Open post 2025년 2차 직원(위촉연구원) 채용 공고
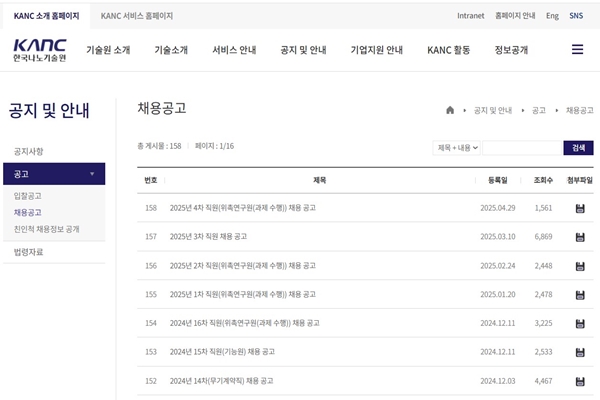 coord(243,266)
